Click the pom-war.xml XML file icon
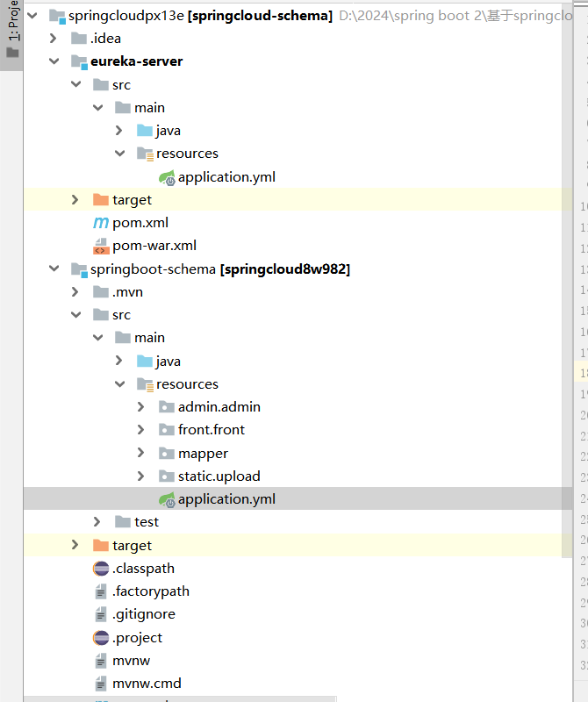Screen dimensions: 588x702 coord(101,246)
